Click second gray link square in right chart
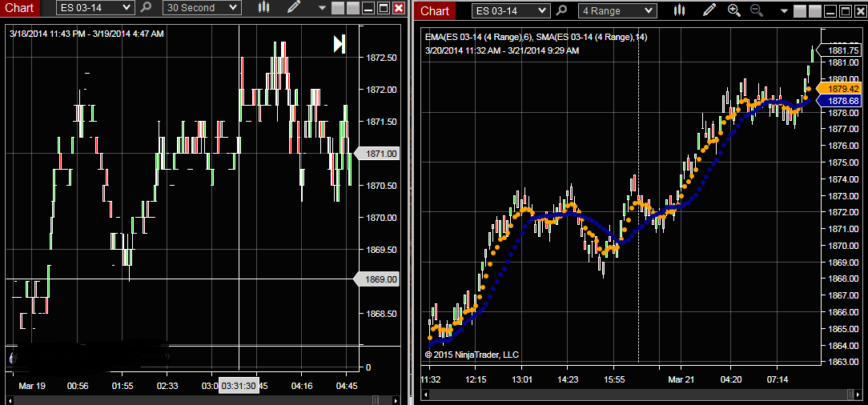868x405 pixels. (x=814, y=12)
